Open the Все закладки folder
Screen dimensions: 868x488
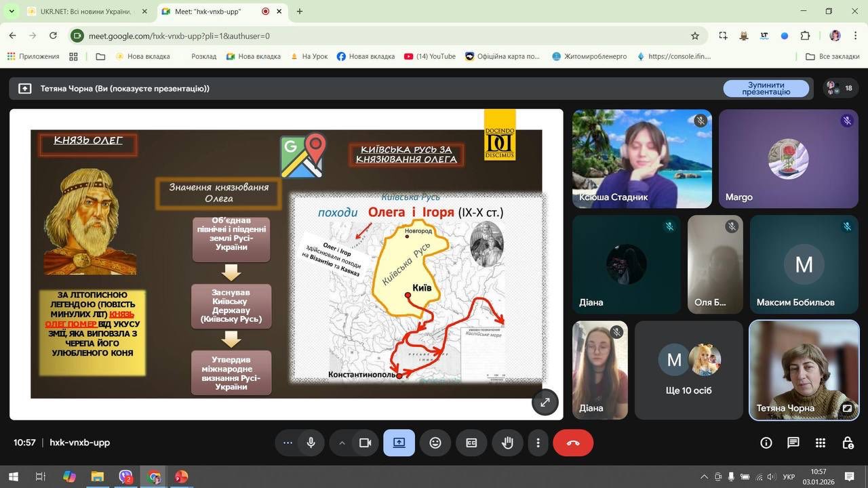833,56
